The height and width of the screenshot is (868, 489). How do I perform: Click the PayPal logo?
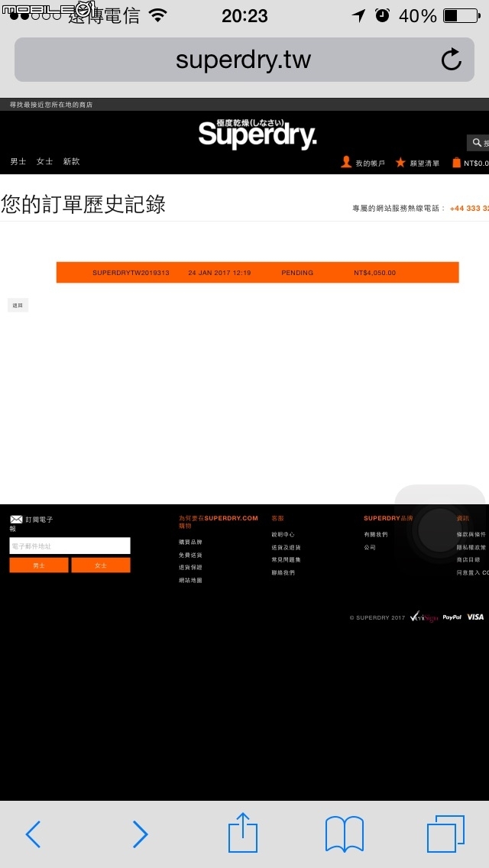point(452,617)
